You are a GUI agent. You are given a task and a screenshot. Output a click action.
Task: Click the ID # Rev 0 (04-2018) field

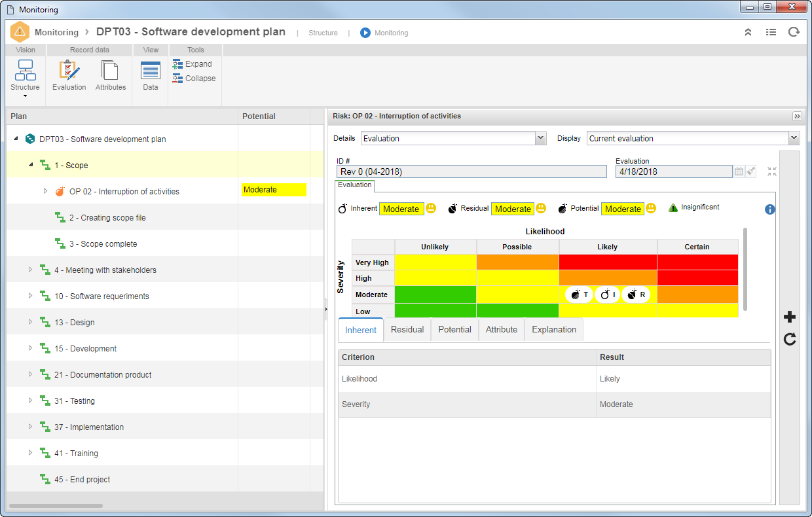click(471, 171)
